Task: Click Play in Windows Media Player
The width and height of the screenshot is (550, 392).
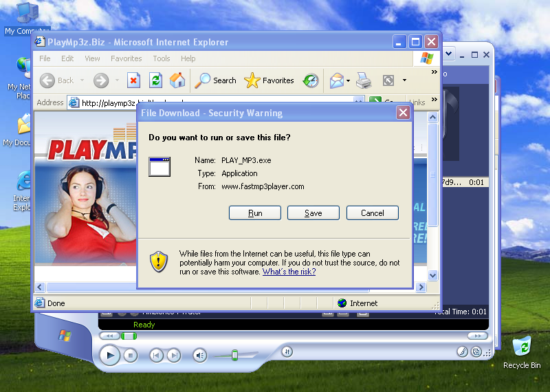Action: coord(110,356)
